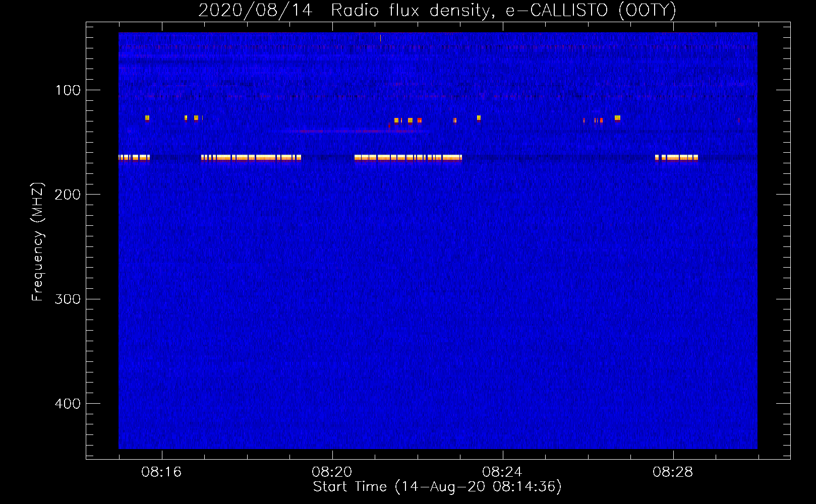Click the 300 frequency tick label
The image size is (816, 504).
(68, 299)
